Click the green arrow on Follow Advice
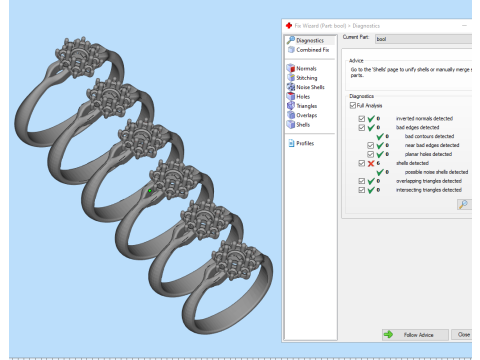The image size is (480, 360). tap(388, 334)
